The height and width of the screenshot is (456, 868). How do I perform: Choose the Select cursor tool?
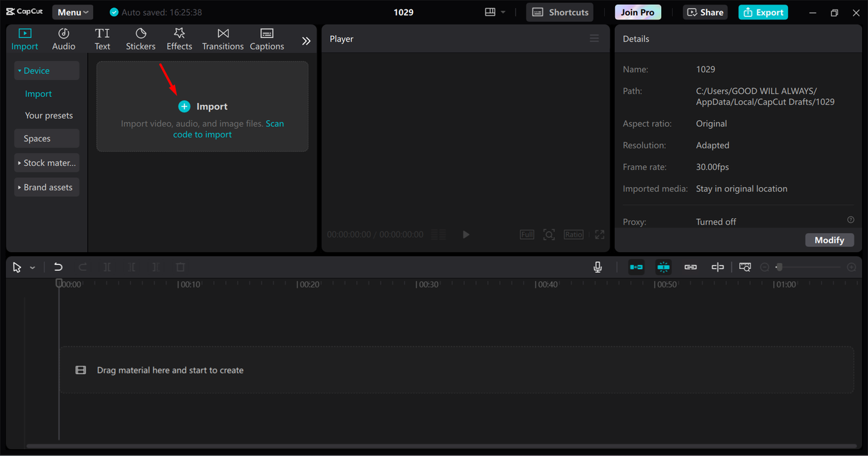[17, 268]
